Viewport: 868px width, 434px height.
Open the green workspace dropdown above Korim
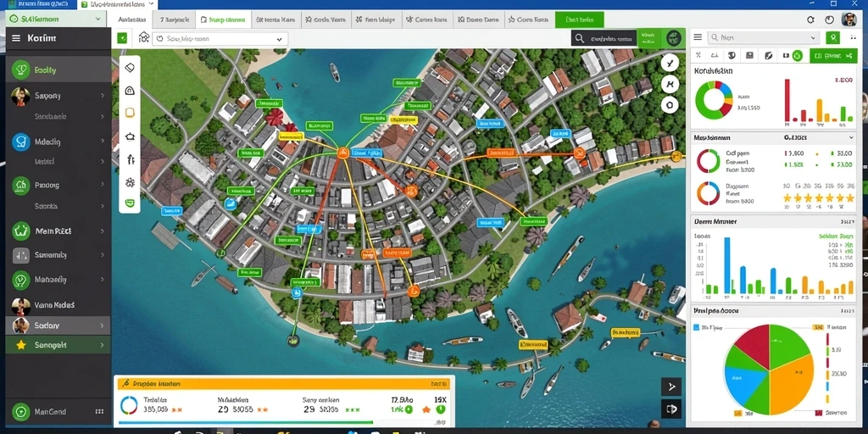pyautogui.click(x=55, y=19)
